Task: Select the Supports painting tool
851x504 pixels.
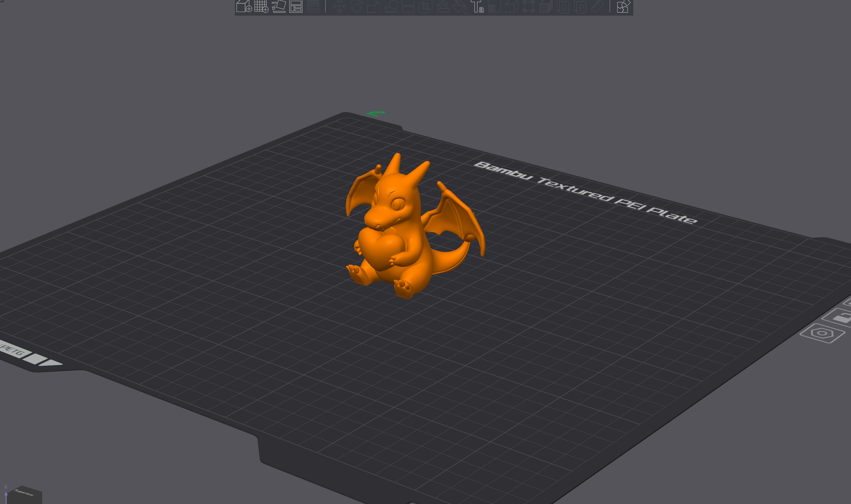Action: [x=443, y=6]
